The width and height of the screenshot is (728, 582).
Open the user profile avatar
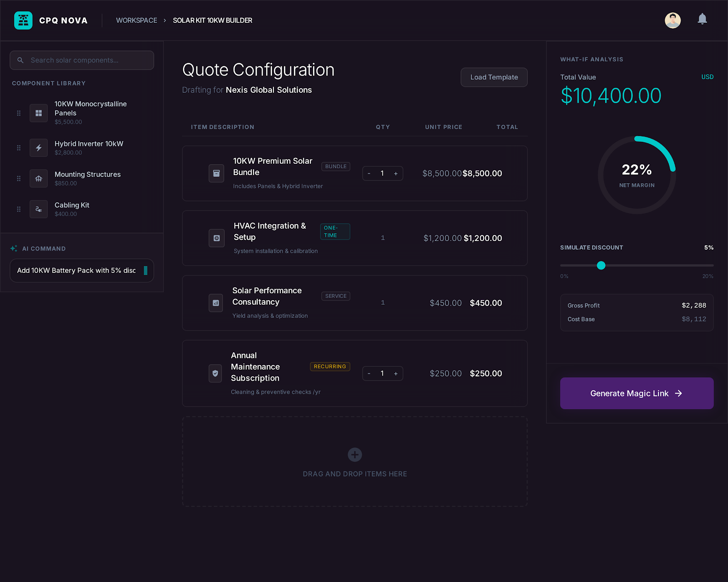672,20
